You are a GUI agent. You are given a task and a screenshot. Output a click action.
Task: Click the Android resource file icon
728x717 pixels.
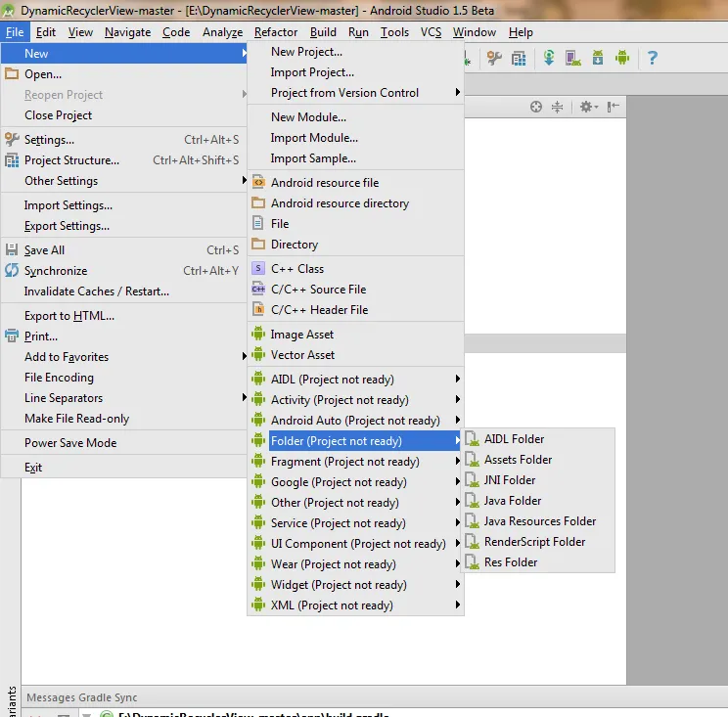tap(258, 182)
